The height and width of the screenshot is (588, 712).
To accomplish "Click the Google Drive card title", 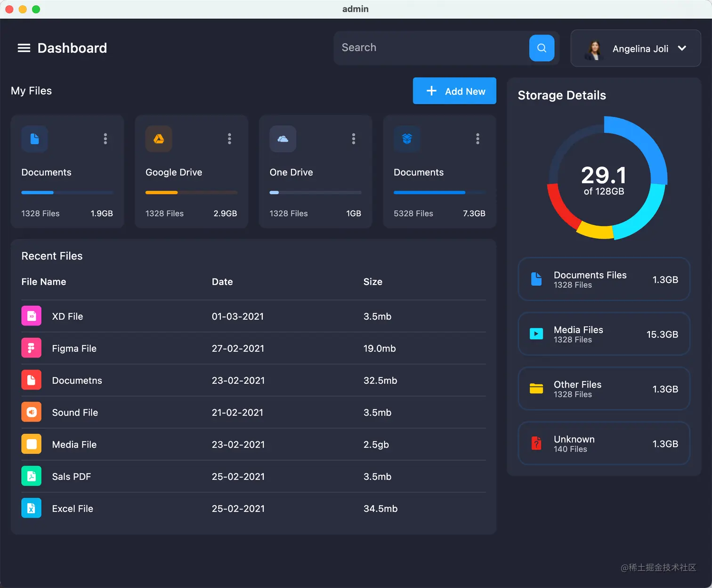I will pyautogui.click(x=174, y=172).
